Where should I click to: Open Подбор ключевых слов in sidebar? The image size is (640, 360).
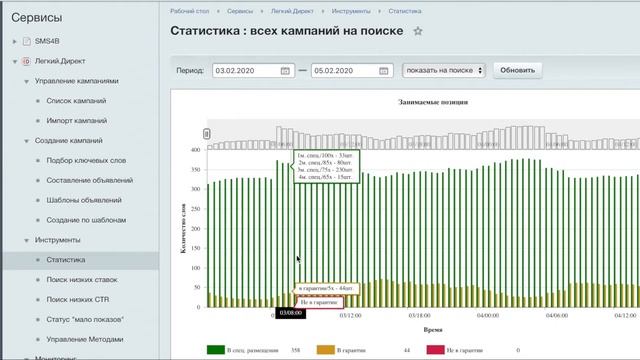(86, 160)
